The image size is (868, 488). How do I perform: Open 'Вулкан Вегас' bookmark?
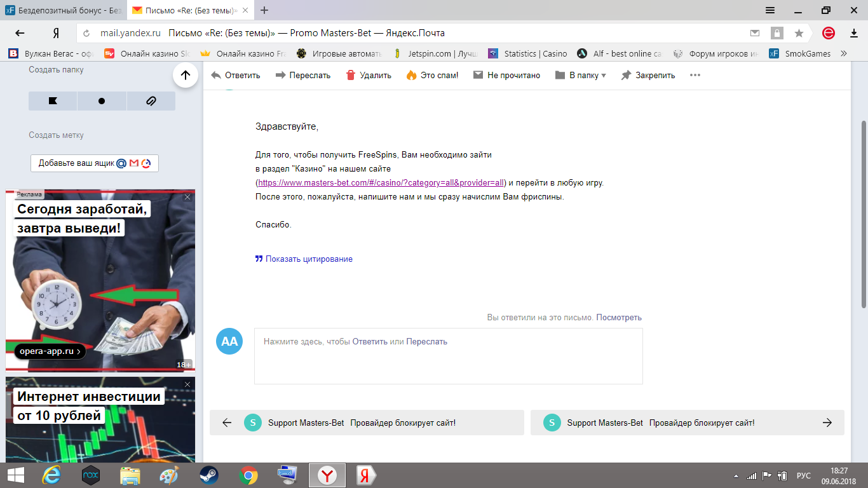point(51,53)
